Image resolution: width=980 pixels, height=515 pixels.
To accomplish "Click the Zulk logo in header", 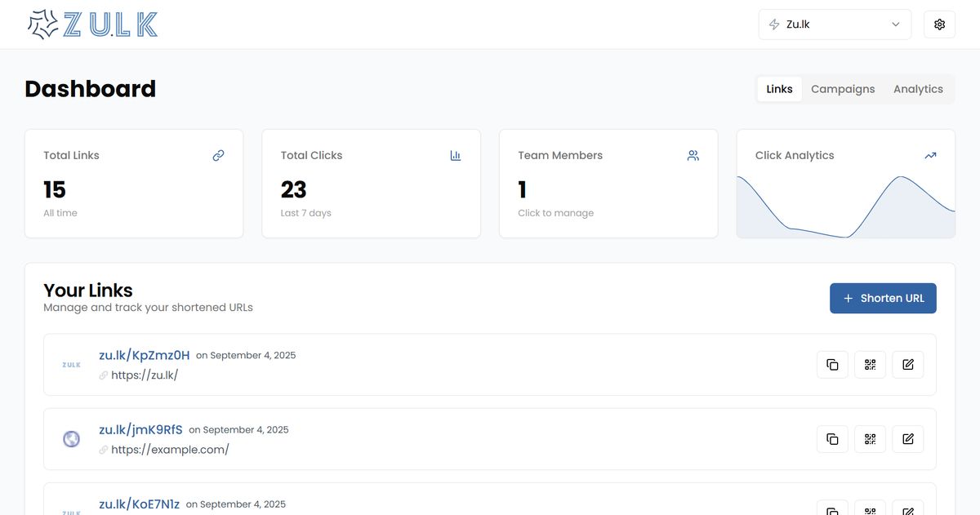I will pos(92,24).
